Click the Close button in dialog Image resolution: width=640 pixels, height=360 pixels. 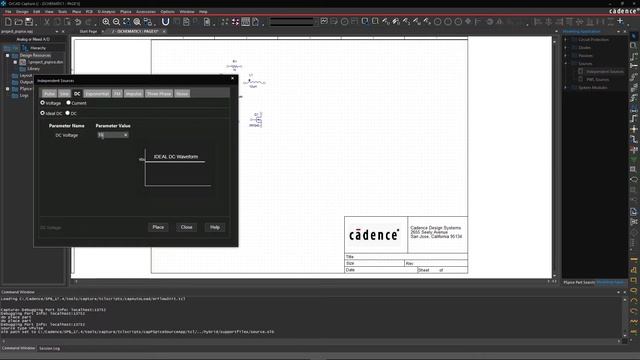pyautogui.click(x=187, y=227)
